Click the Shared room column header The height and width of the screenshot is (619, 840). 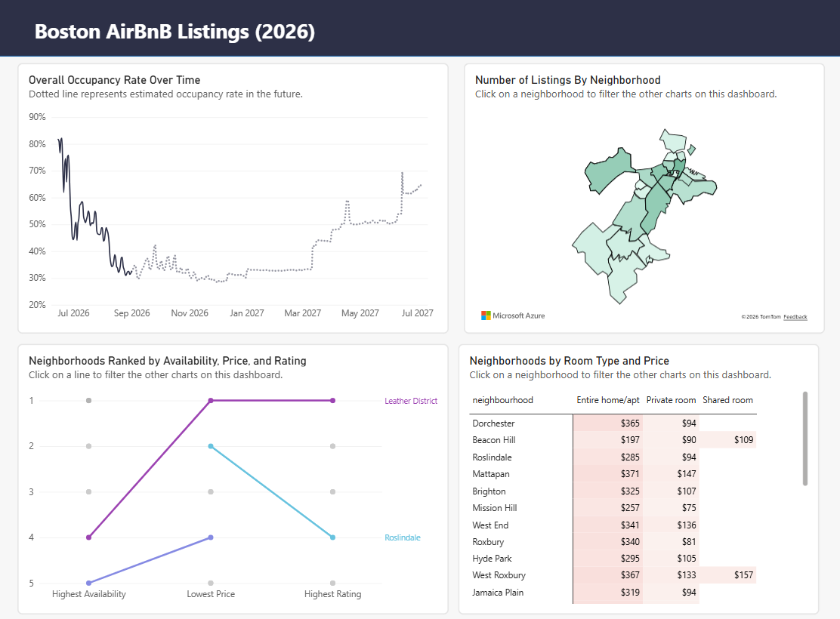click(727, 400)
